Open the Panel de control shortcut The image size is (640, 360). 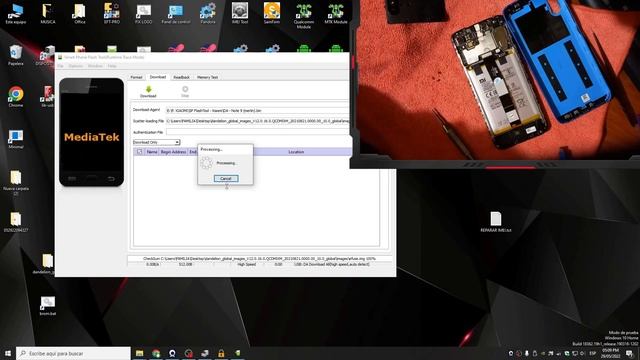[x=176, y=13]
